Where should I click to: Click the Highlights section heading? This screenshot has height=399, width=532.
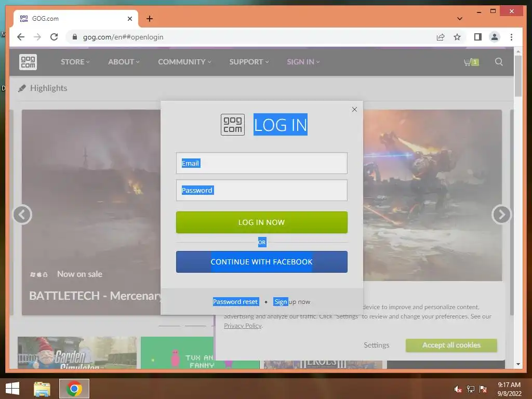(48, 88)
